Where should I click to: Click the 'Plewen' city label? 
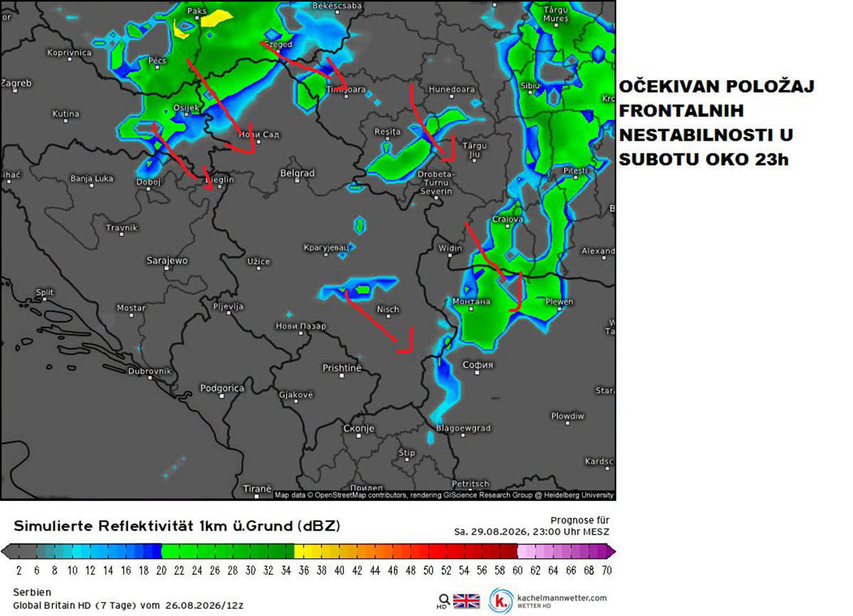click(559, 302)
